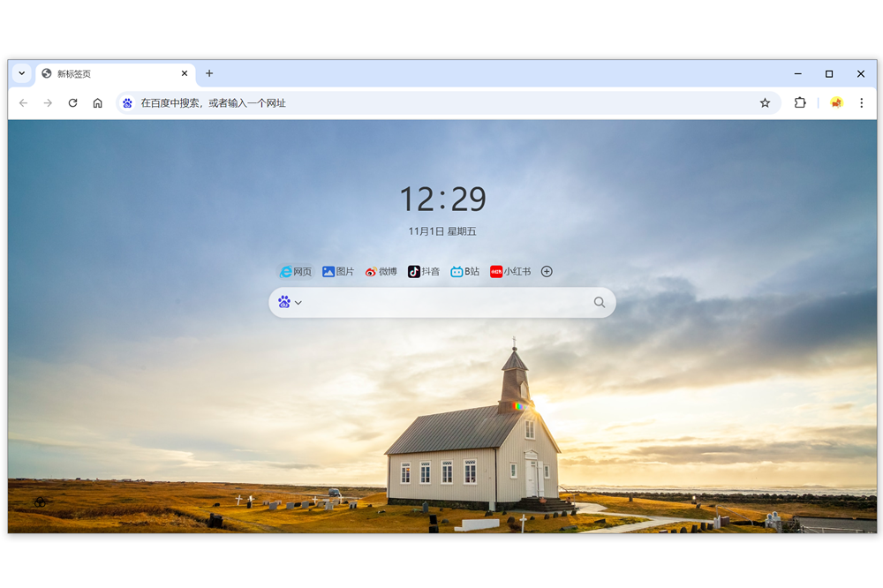Choose the B站 shortcut
883x588 pixels.
point(465,272)
